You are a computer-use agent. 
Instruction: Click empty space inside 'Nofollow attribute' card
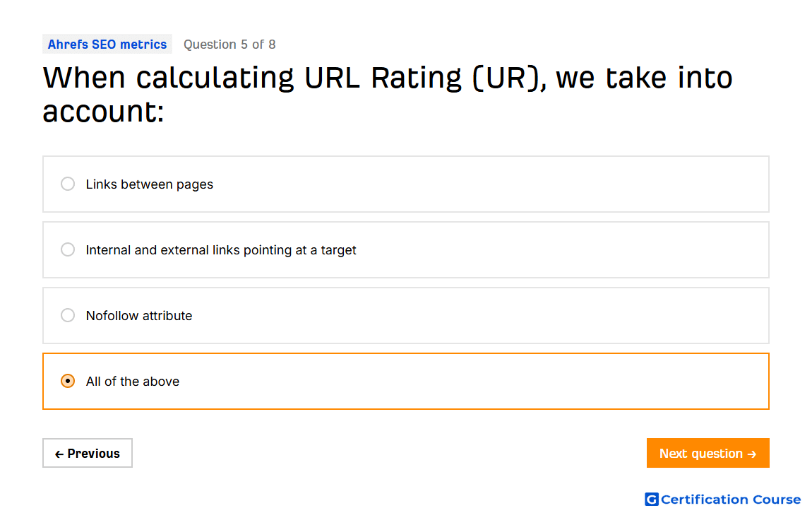pos(494,316)
